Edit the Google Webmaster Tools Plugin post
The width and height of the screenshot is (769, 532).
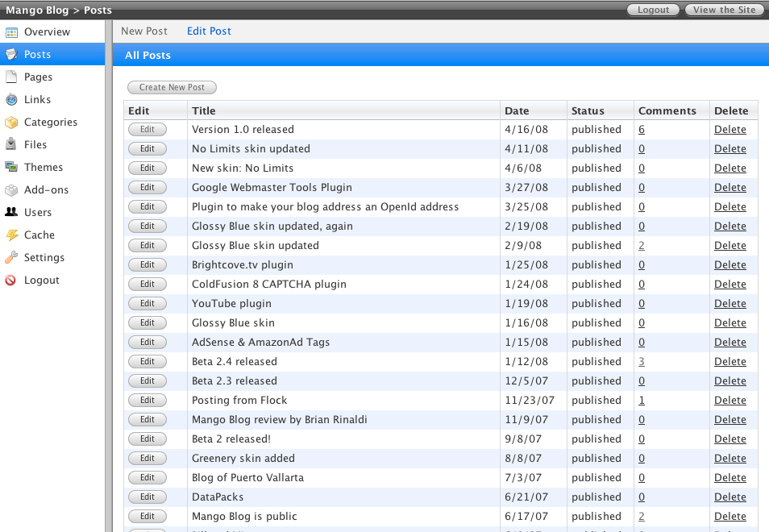148,187
